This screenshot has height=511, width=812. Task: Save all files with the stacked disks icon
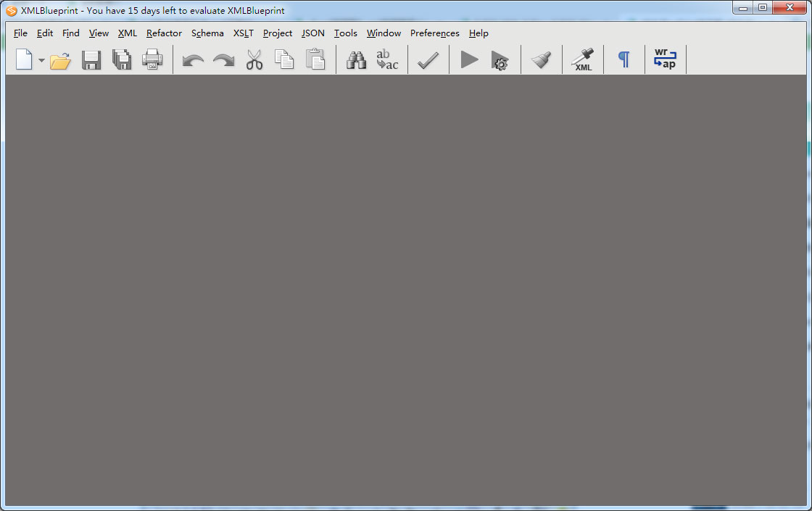pos(122,60)
